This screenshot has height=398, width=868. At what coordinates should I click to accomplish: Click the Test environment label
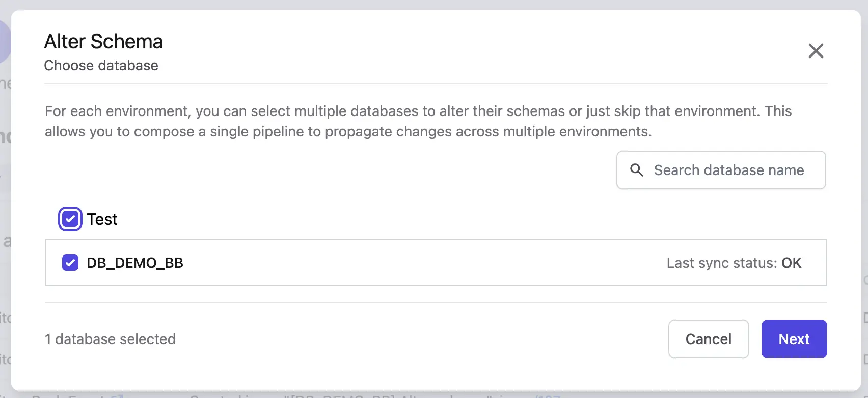click(x=102, y=219)
